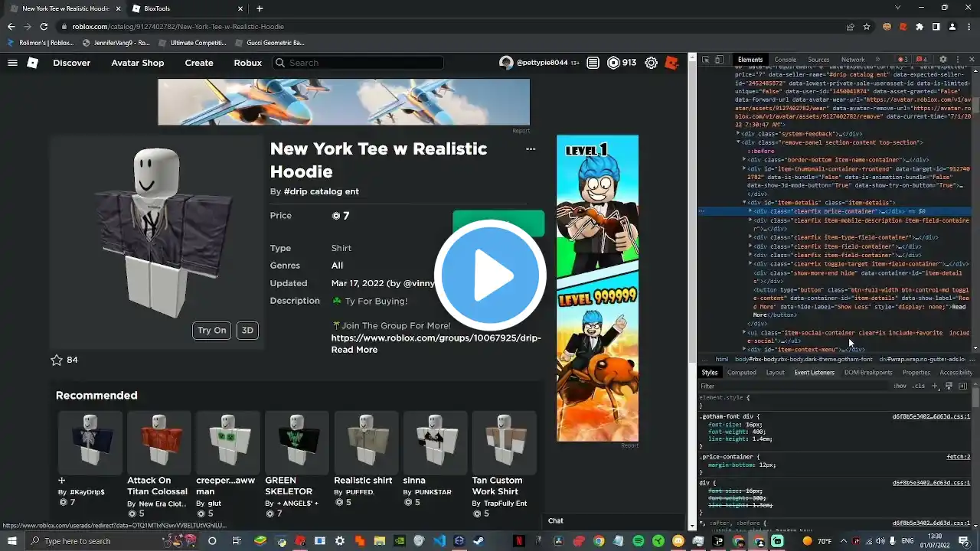Open DevTools settings gear
980x551 pixels.
(x=943, y=60)
